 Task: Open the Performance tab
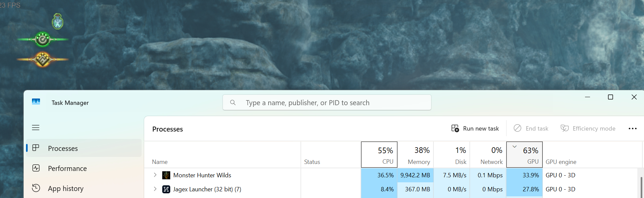tap(67, 168)
